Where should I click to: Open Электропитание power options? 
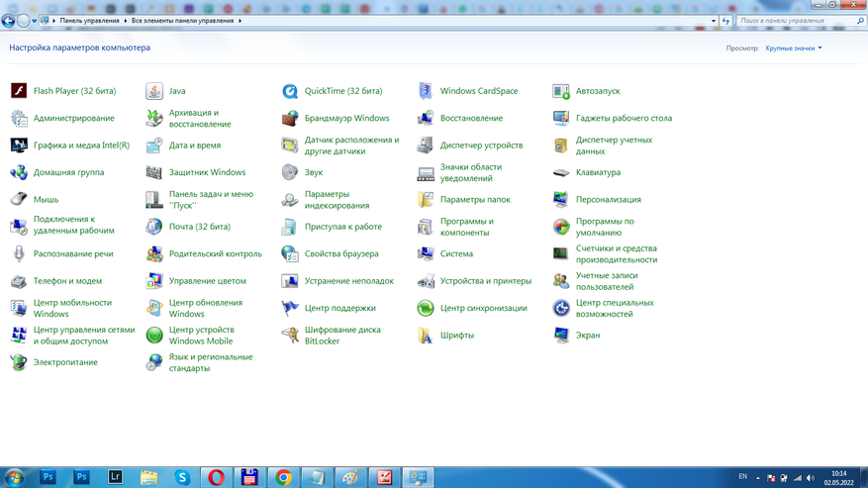65,362
